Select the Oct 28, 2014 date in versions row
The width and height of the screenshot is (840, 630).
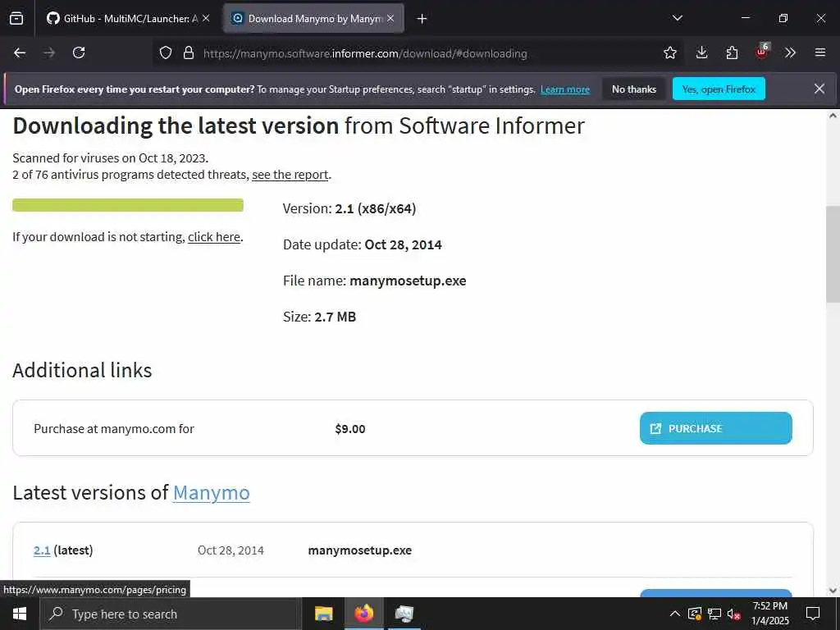231,550
